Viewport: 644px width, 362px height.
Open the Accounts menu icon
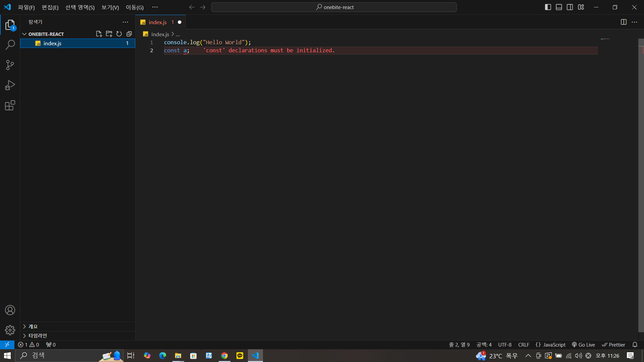[x=10, y=310]
